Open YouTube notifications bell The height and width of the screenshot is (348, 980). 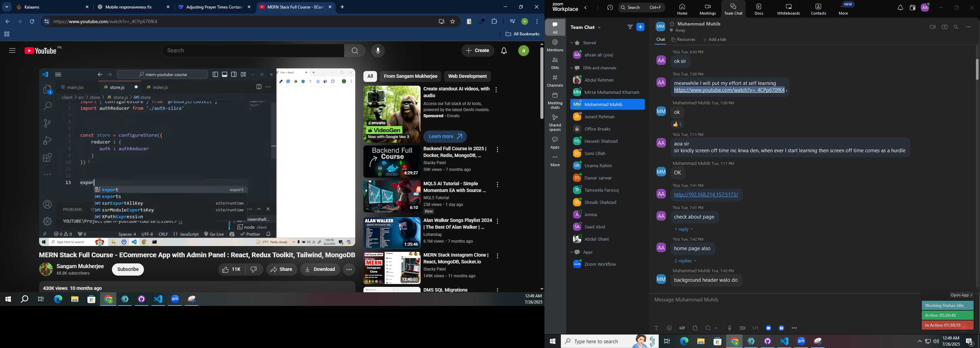point(504,51)
